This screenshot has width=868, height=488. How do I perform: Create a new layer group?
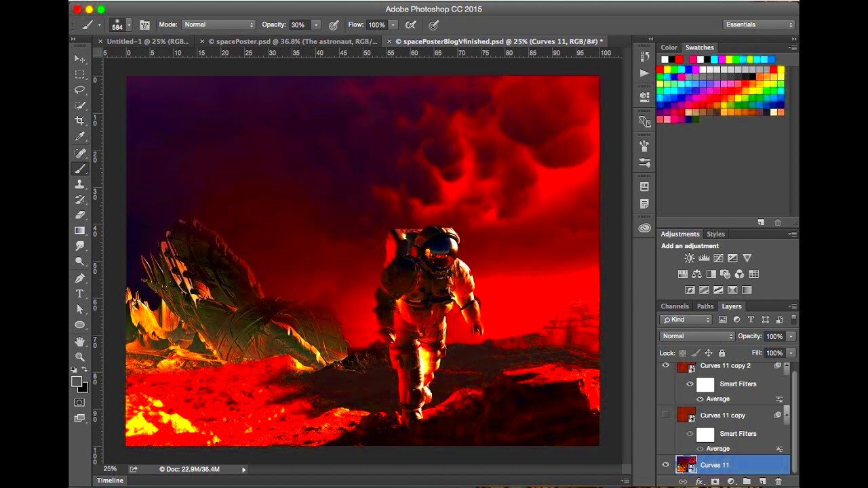(747, 481)
